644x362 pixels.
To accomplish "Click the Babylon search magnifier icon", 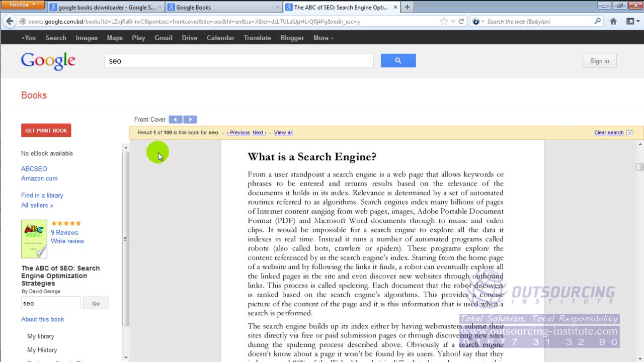I will 598,21.
